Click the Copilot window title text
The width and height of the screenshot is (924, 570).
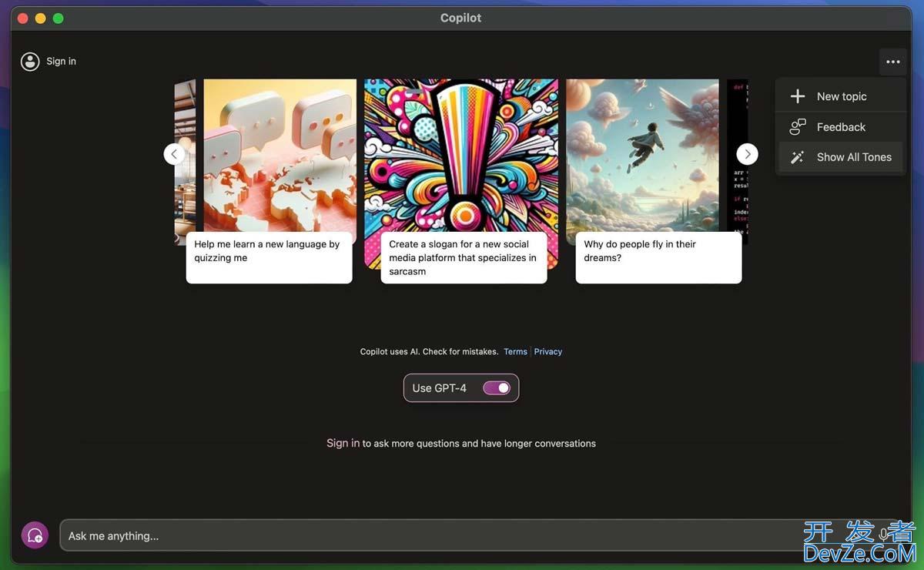pos(461,18)
